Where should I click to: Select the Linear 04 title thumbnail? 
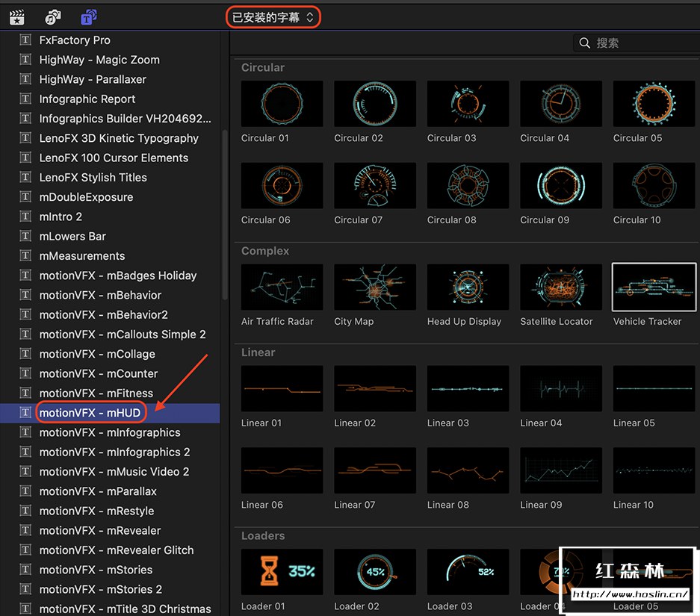(x=561, y=388)
